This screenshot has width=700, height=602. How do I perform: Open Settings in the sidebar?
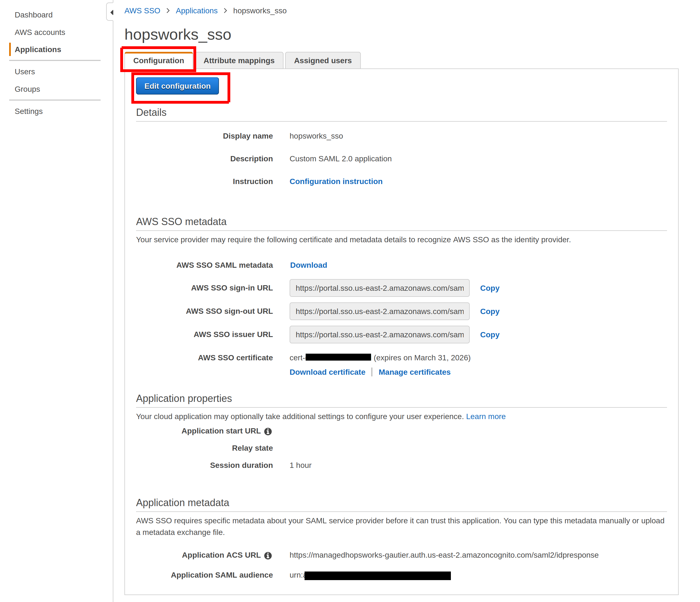(29, 111)
